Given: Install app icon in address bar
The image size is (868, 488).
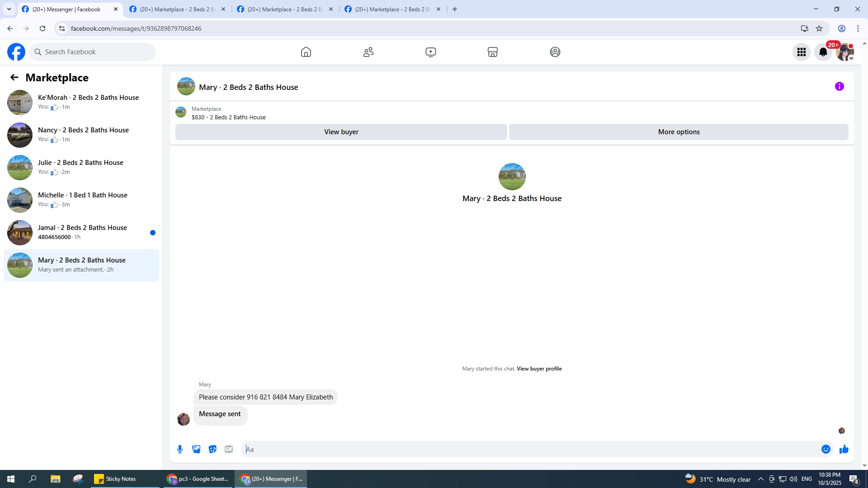Looking at the screenshot, I should pos(805,28).
